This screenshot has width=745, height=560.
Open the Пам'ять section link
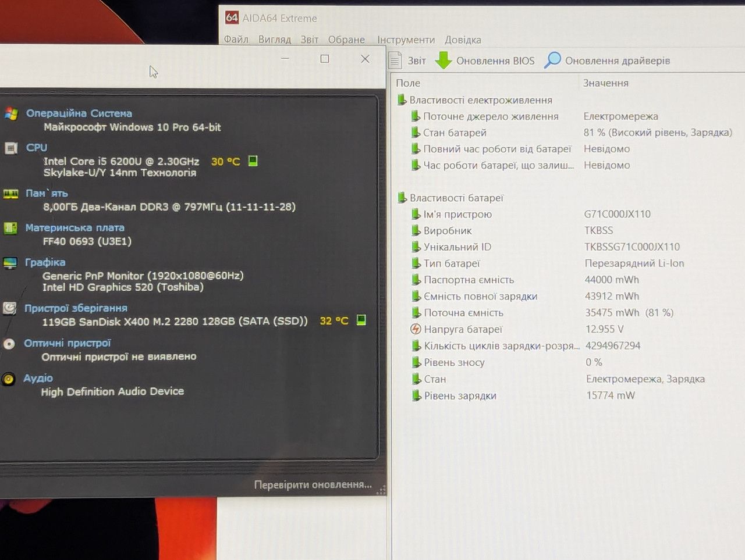pyautogui.click(x=47, y=193)
